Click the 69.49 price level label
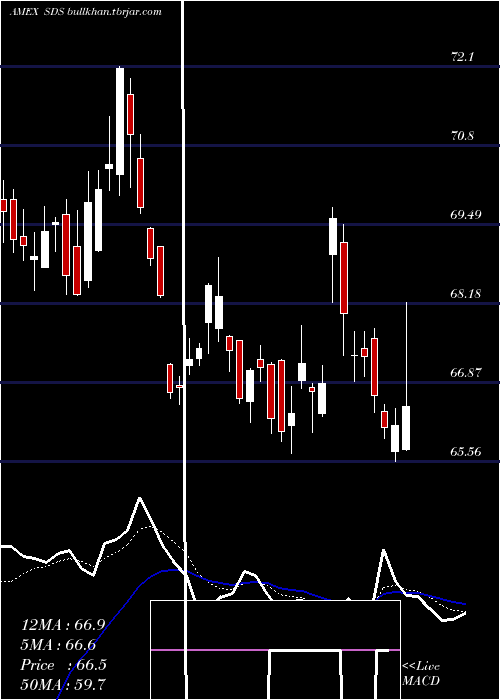Image resolution: width=500 pixels, height=700 pixels. [466, 215]
